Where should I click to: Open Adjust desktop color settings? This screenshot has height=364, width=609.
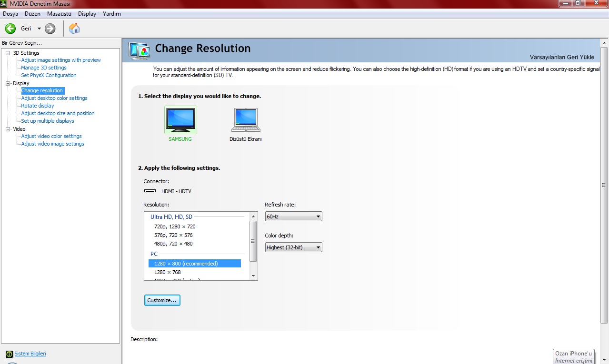pos(54,98)
